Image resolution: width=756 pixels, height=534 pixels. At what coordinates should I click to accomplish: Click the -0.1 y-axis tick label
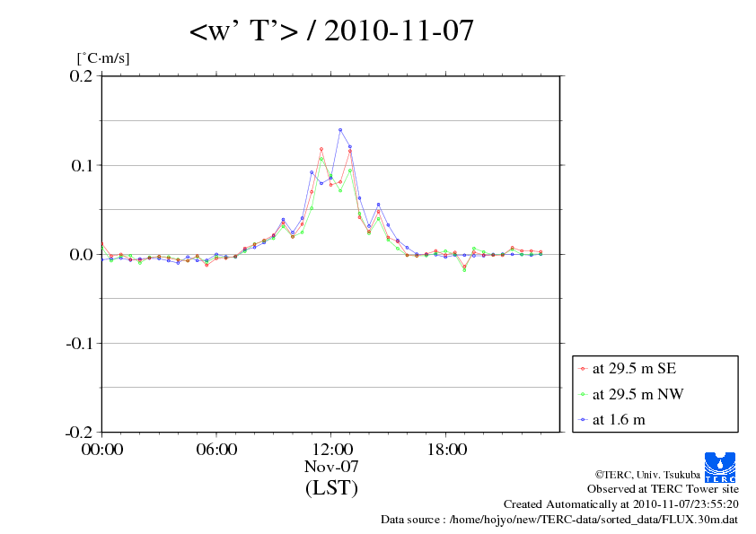click(80, 344)
